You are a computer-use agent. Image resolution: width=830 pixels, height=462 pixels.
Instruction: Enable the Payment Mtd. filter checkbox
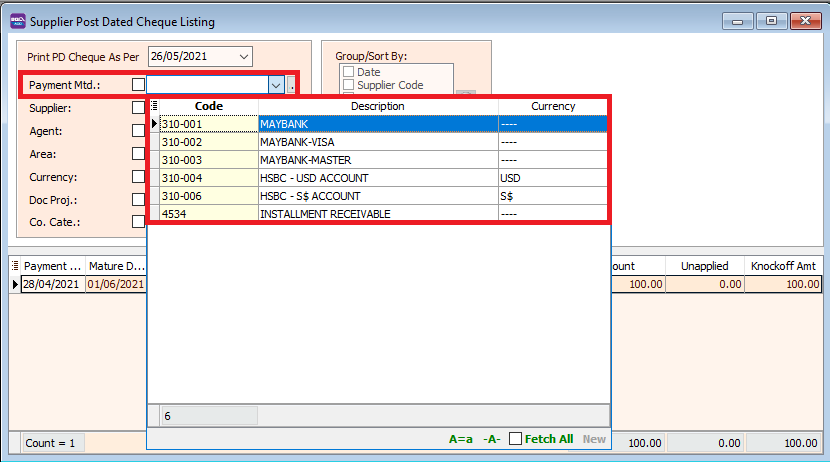click(138, 86)
